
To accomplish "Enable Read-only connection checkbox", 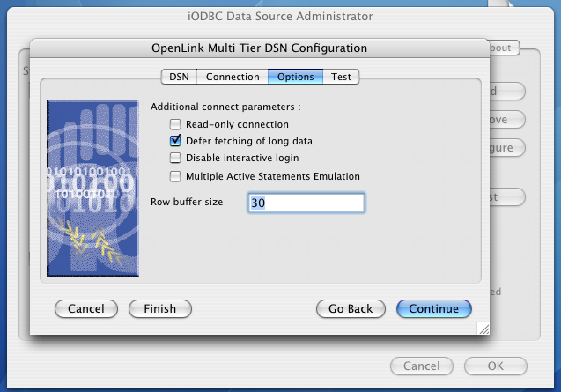I will [175, 124].
